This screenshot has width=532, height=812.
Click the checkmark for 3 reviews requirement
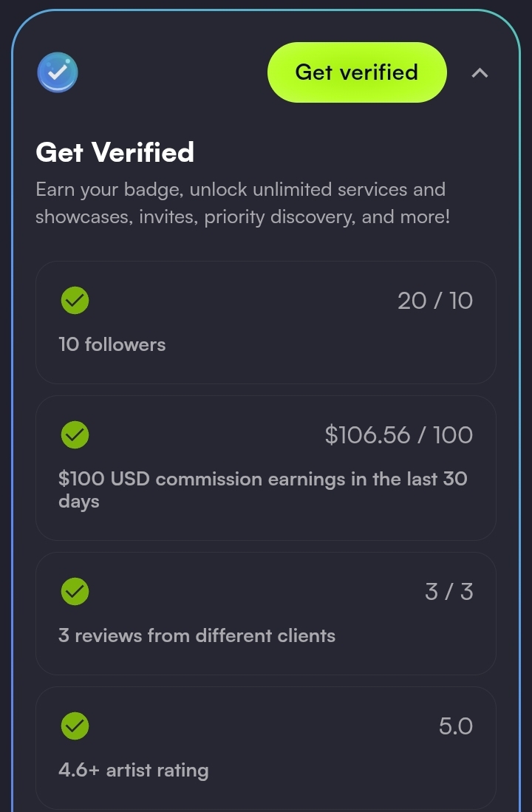(x=75, y=591)
